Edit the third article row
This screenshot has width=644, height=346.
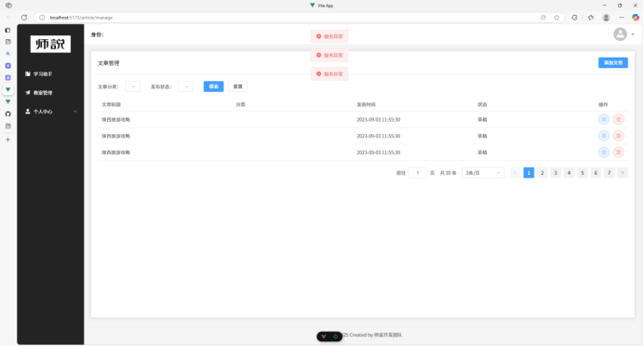[x=603, y=153]
